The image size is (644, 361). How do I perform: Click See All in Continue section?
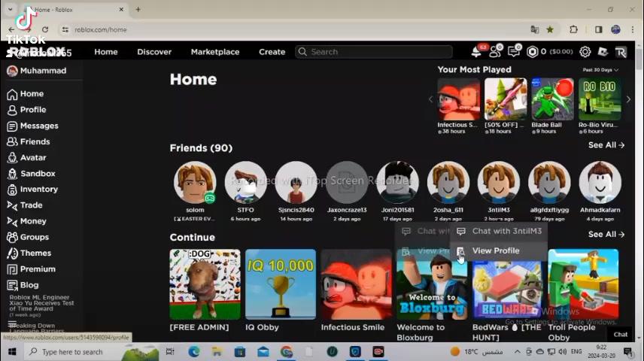(x=606, y=235)
